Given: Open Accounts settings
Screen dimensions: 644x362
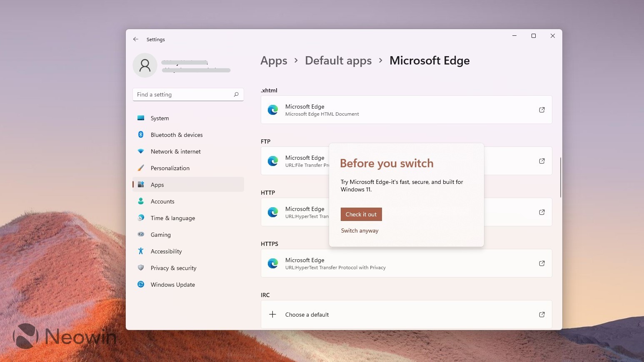Looking at the screenshot, I should pos(188,201).
